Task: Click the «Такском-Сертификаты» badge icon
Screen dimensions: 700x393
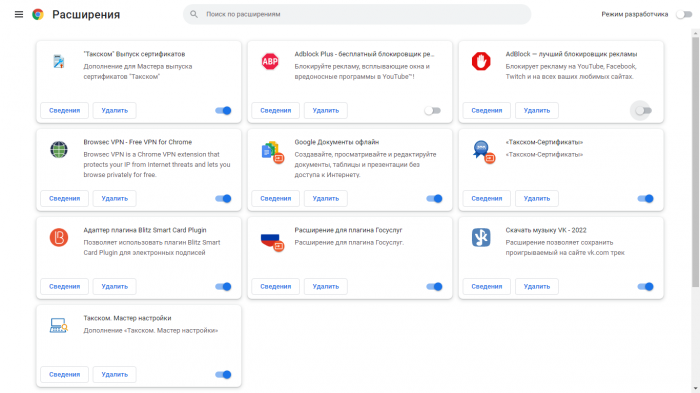Action: [x=483, y=151]
